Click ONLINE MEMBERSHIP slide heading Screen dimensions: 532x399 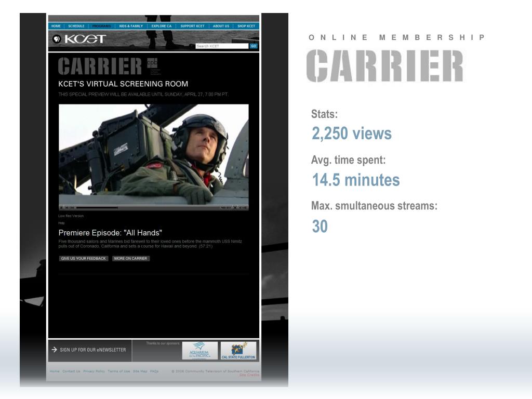click(396, 37)
